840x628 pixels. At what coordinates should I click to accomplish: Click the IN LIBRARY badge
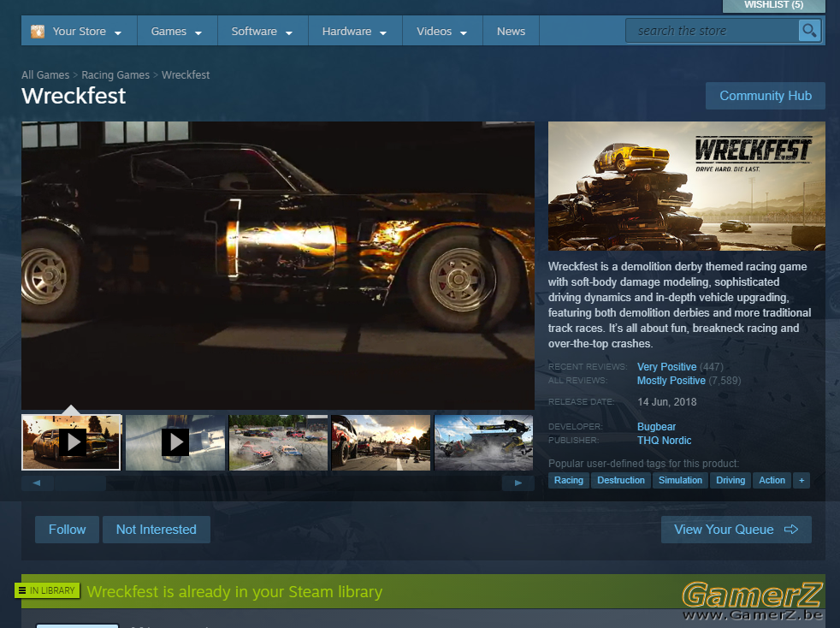click(48, 590)
